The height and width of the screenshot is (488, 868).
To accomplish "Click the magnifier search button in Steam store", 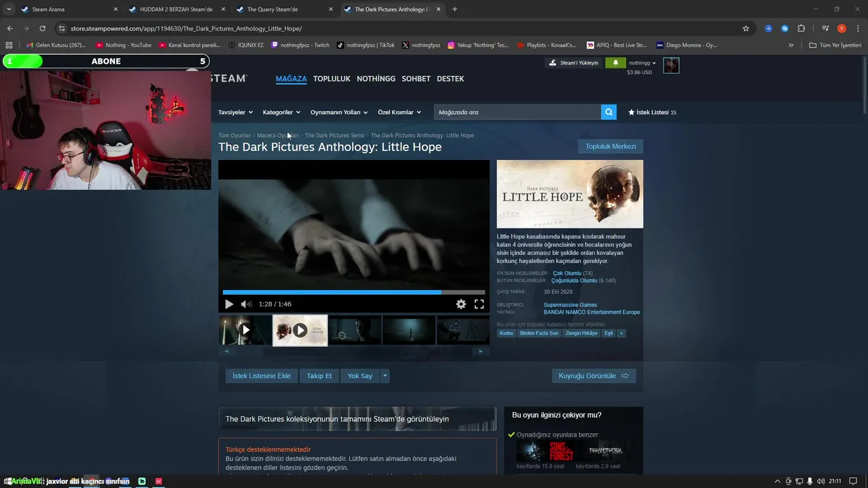I will [608, 113].
